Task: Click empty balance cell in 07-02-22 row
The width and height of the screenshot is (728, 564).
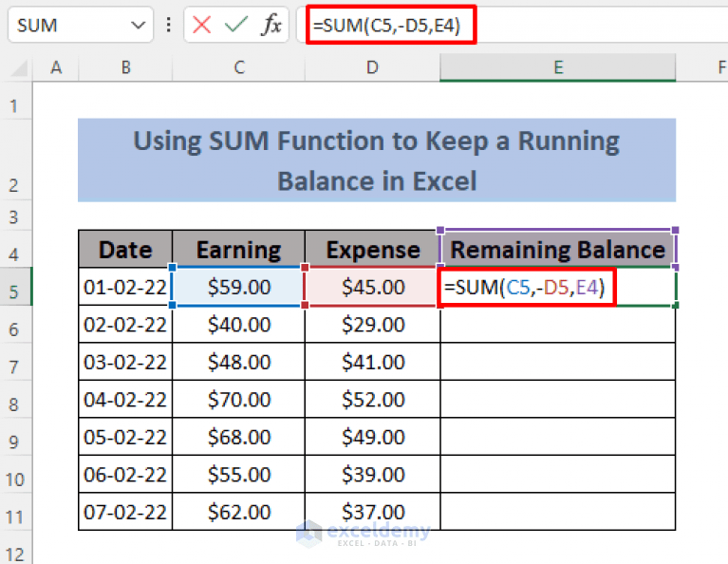Action: 558,512
